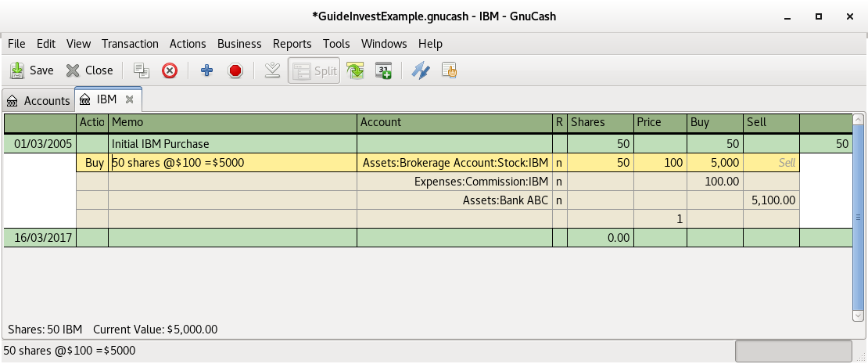Click the Close toolbar button
The width and height of the screenshot is (868, 364).
pyautogui.click(x=89, y=70)
